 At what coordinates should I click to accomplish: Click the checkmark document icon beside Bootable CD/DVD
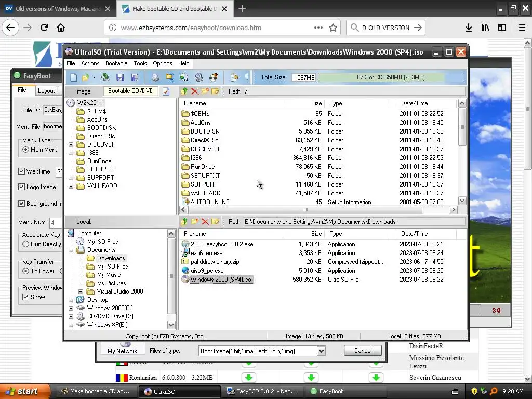[166, 91]
